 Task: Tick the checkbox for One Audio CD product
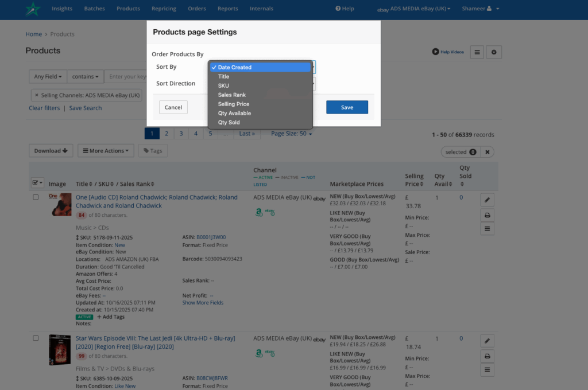[x=36, y=197]
